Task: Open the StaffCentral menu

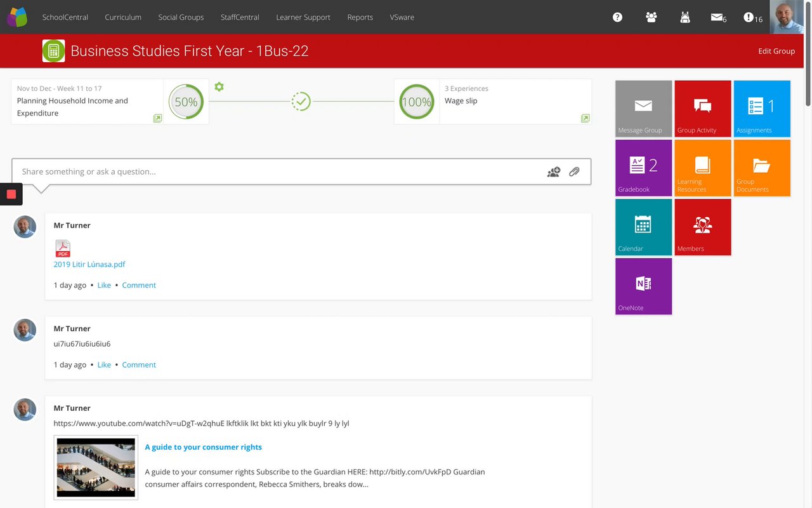Action: click(240, 17)
